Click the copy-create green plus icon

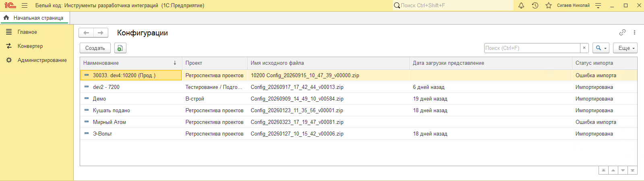[120, 48]
